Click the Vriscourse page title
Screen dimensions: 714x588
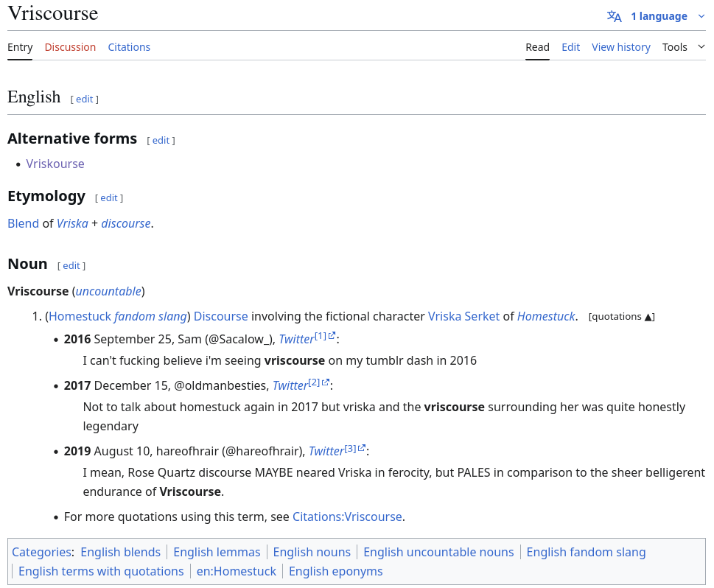pyautogui.click(x=53, y=14)
